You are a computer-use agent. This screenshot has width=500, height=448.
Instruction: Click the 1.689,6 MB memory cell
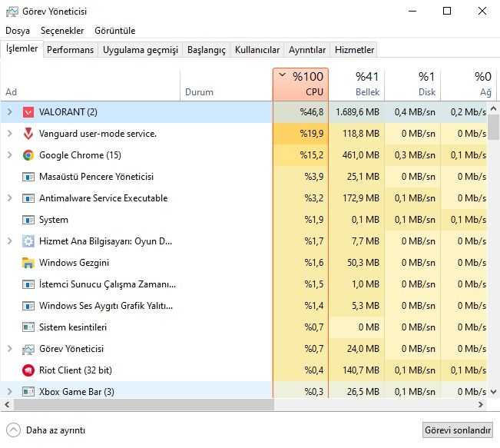point(356,112)
